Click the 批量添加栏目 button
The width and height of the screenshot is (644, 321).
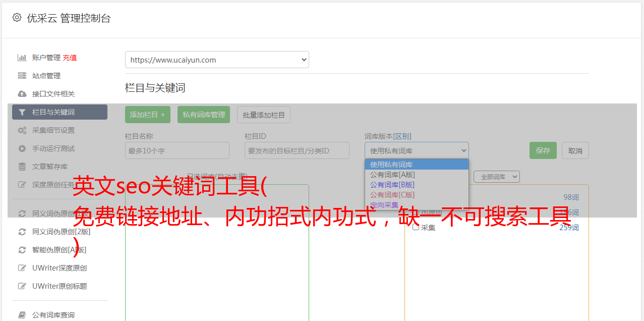click(x=264, y=115)
